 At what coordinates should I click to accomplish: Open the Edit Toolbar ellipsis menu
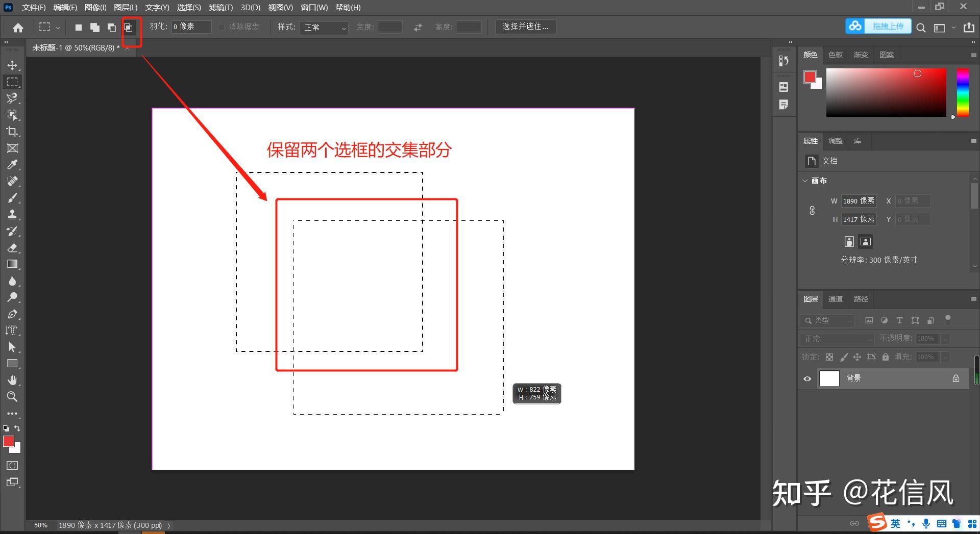pyautogui.click(x=13, y=414)
